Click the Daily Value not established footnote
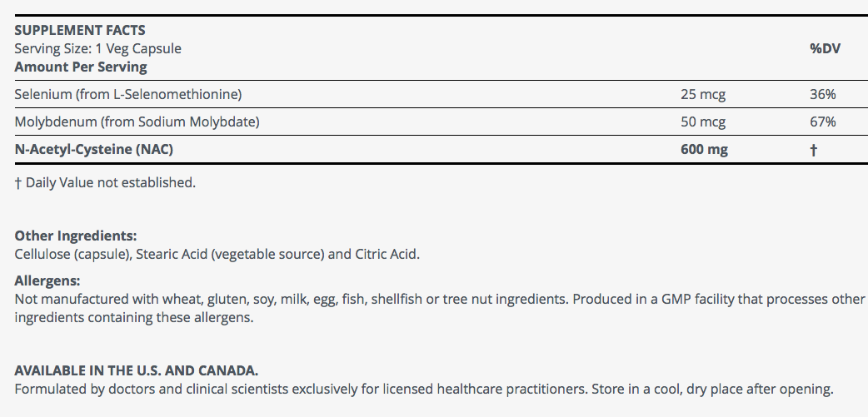868x417 pixels. (x=105, y=181)
